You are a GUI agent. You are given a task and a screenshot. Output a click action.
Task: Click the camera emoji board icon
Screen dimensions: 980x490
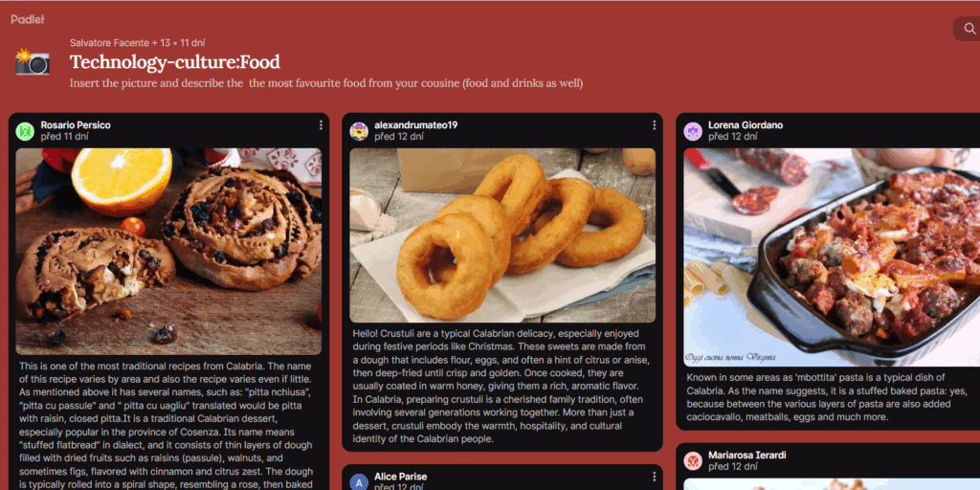point(33,62)
